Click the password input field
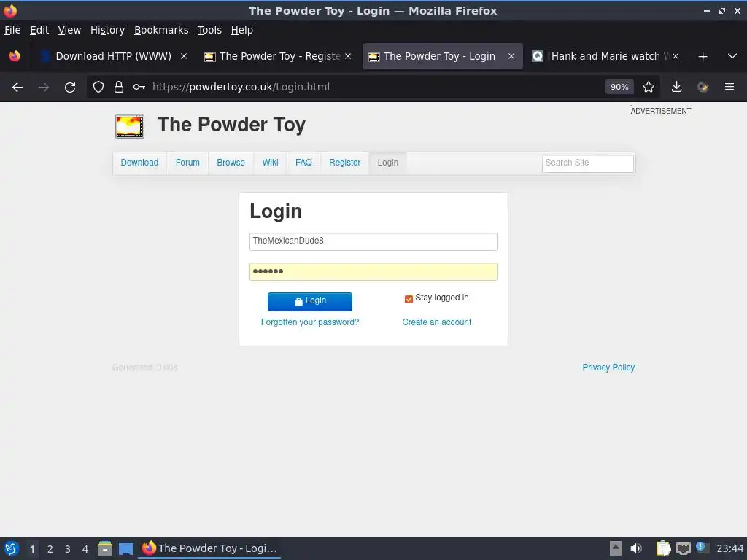Image resolution: width=747 pixels, height=560 pixels. (x=373, y=271)
